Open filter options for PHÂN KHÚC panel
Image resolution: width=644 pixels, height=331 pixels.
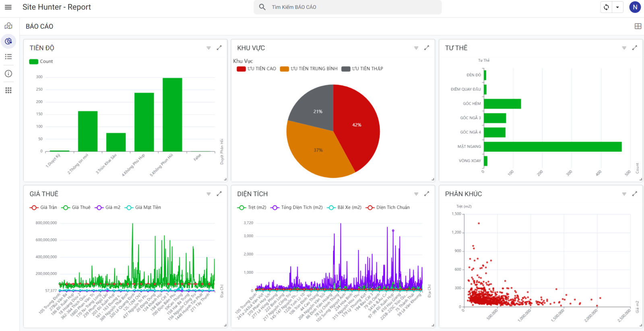coord(624,194)
